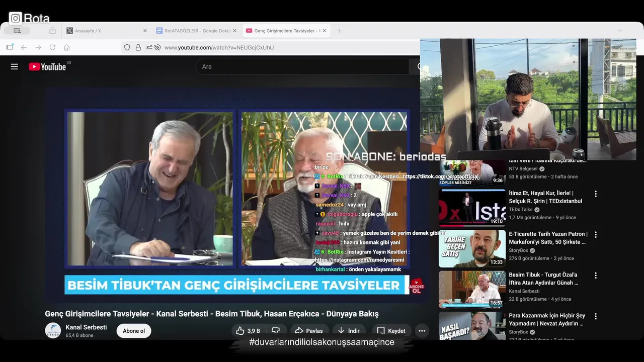The width and height of the screenshot is (644, 362).
Task: Visit the TEDx Talks channel name
Action: click(520, 210)
